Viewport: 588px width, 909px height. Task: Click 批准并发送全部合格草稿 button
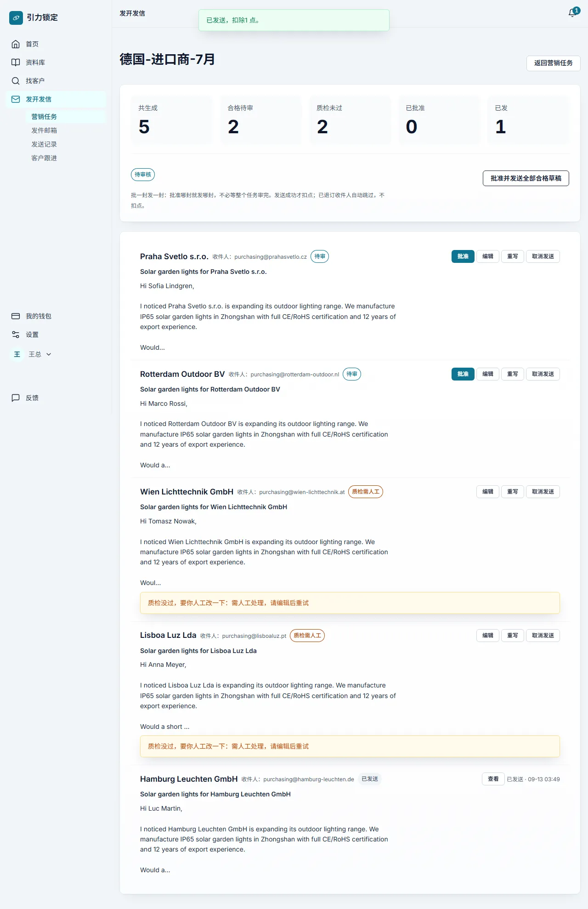pyautogui.click(x=526, y=178)
